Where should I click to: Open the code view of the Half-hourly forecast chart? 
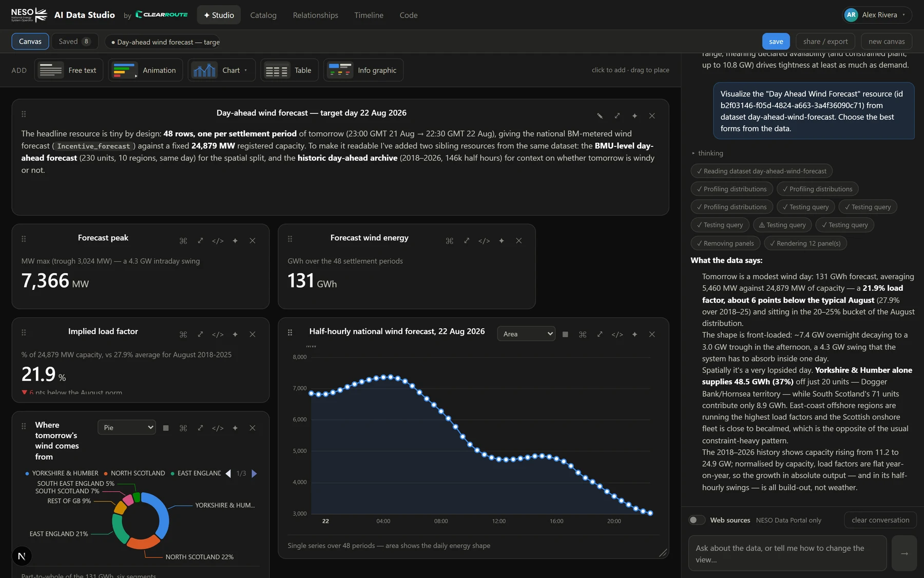coord(617,334)
